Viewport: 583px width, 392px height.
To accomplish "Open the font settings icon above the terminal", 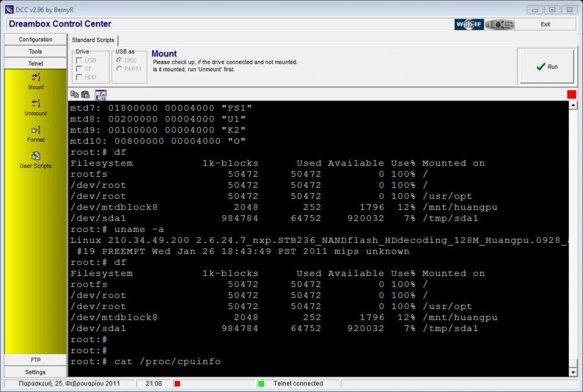I will [101, 95].
